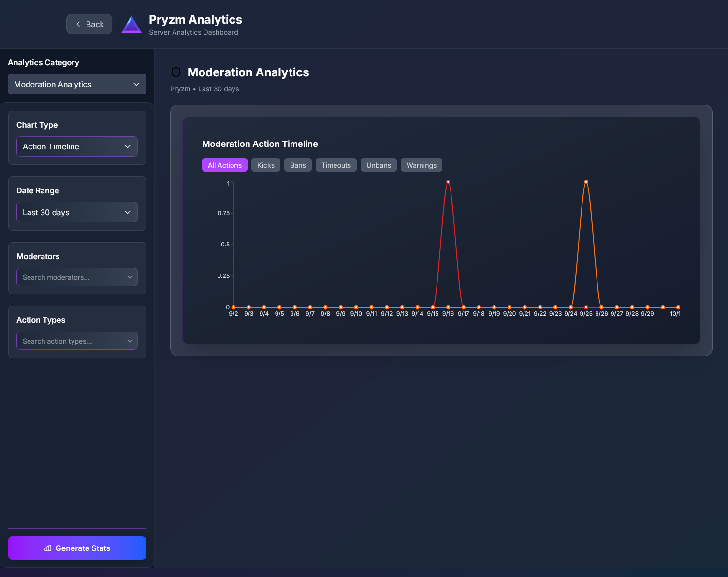
Task: Open the Chart Type dropdown showing Action Timeline
Action: [77, 146]
